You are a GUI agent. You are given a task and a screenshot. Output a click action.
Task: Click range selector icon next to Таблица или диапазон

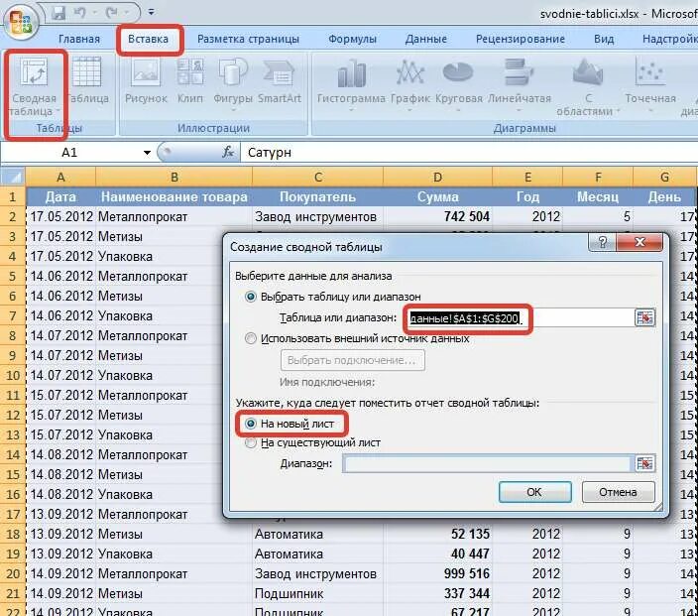(644, 317)
